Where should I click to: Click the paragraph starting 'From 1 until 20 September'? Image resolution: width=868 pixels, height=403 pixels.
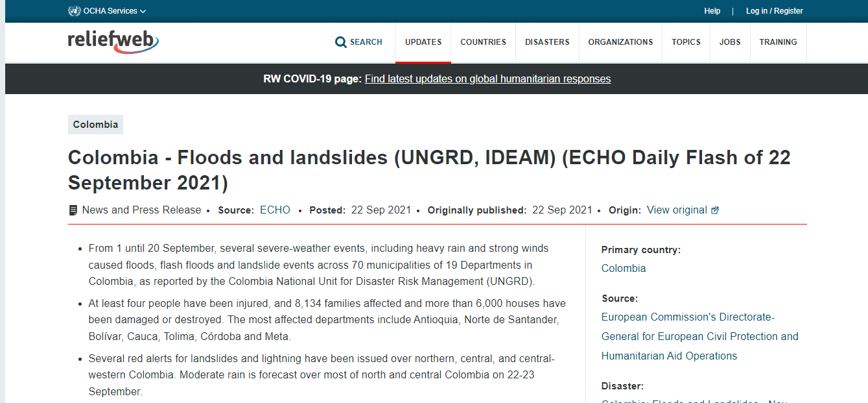[319, 265]
